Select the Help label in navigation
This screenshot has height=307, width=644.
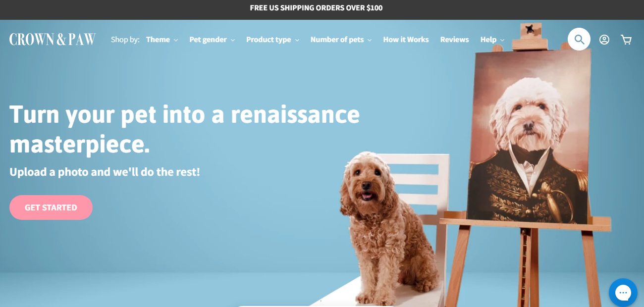(x=488, y=40)
